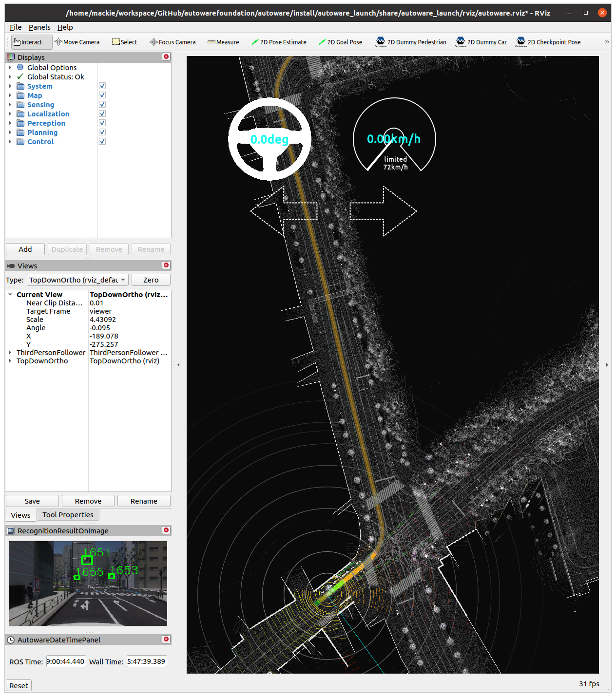Click the Zero button
The image size is (616, 697).
(151, 280)
